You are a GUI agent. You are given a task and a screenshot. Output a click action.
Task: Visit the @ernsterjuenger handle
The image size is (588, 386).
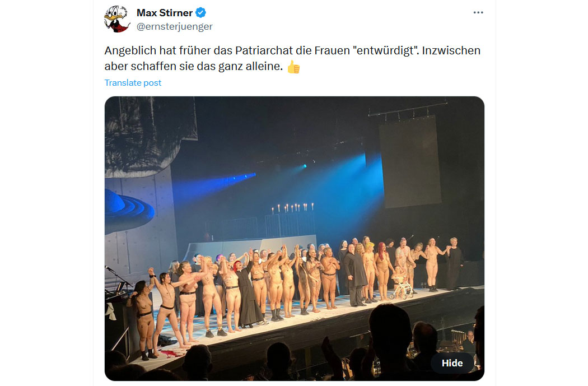point(174,26)
